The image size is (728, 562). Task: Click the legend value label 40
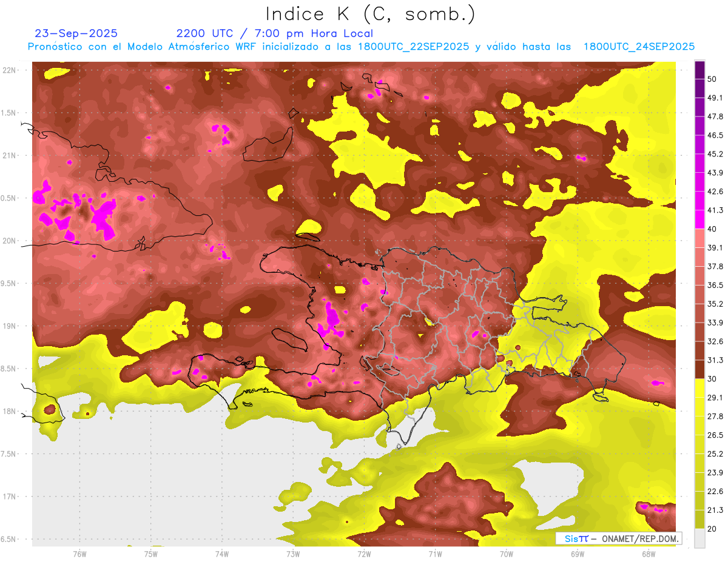(712, 229)
